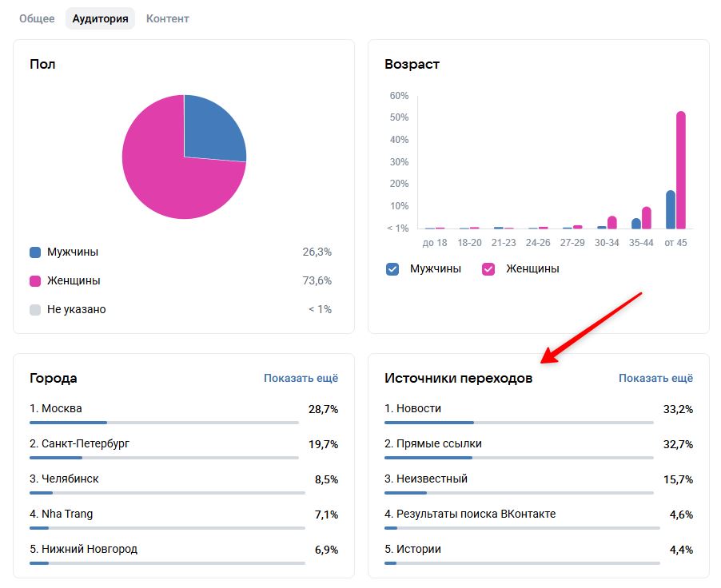The width and height of the screenshot is (721, 588).
Task: Toggle the Женщины checkbox in age chart
Action: [x=488, y=269]
